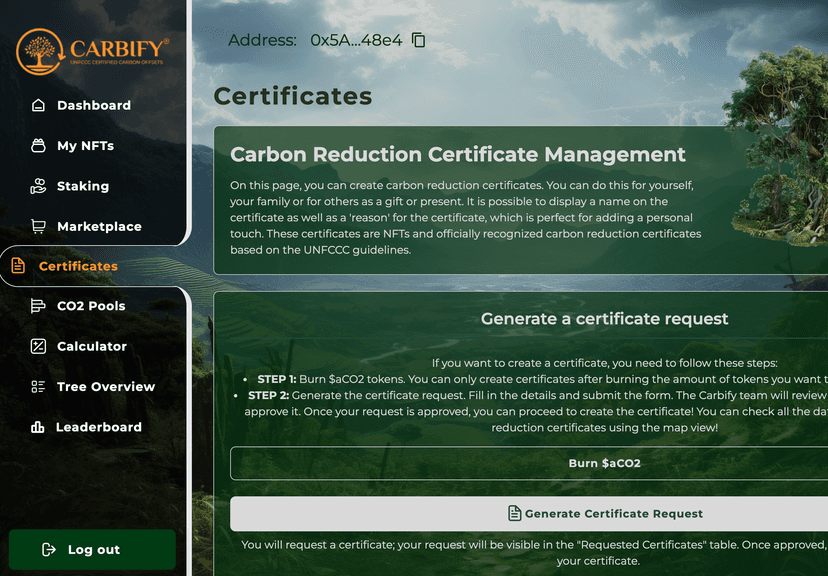
Task: Select the truncated wallet address 0x5A...48e4
Action: coord(357,39)
